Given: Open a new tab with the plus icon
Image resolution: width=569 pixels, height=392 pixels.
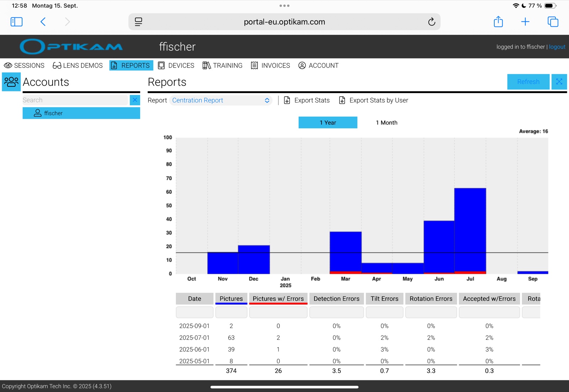Looking at the screenshot, I should [525, 22].
